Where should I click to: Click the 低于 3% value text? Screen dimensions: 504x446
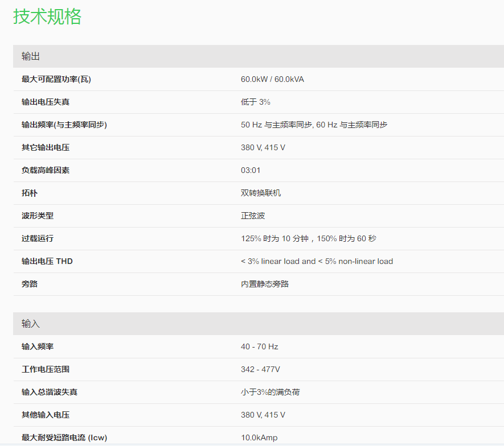[x=255, y=102]
